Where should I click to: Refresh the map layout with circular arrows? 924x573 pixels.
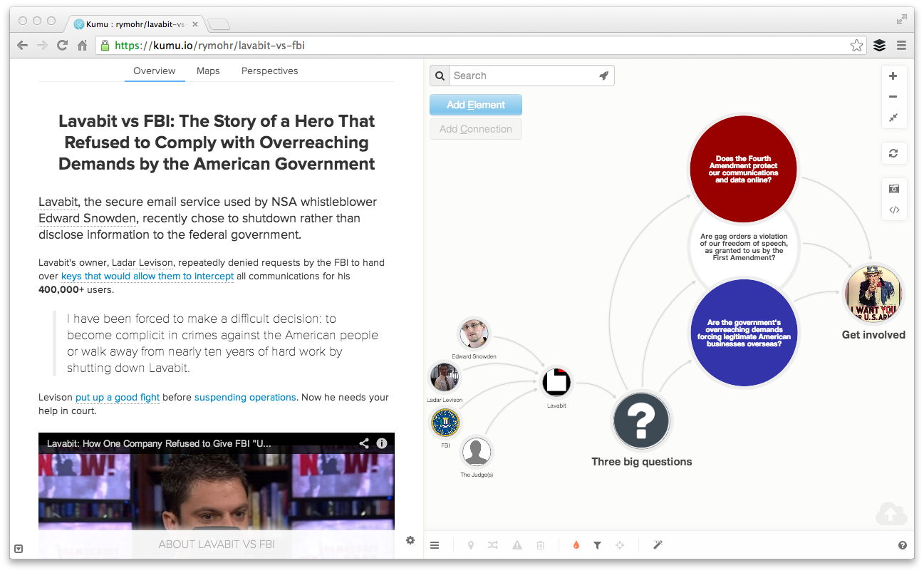tap(893, 153)
